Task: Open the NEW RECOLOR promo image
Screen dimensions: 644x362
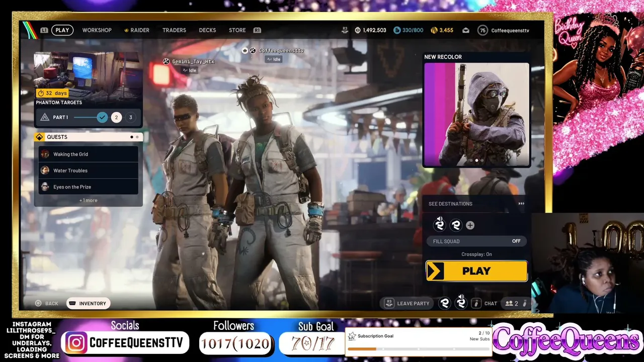Action: (x=476, y=115)
